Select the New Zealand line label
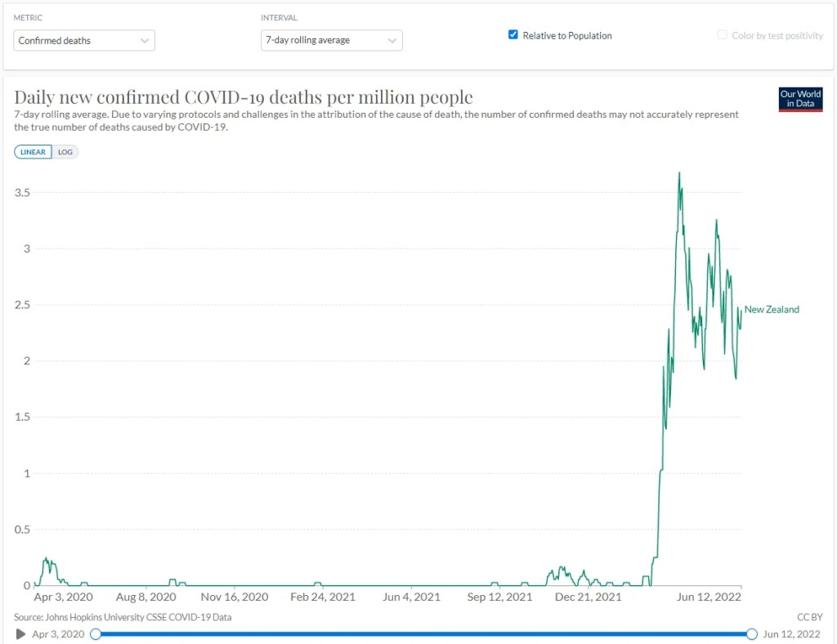 (772, 310)
